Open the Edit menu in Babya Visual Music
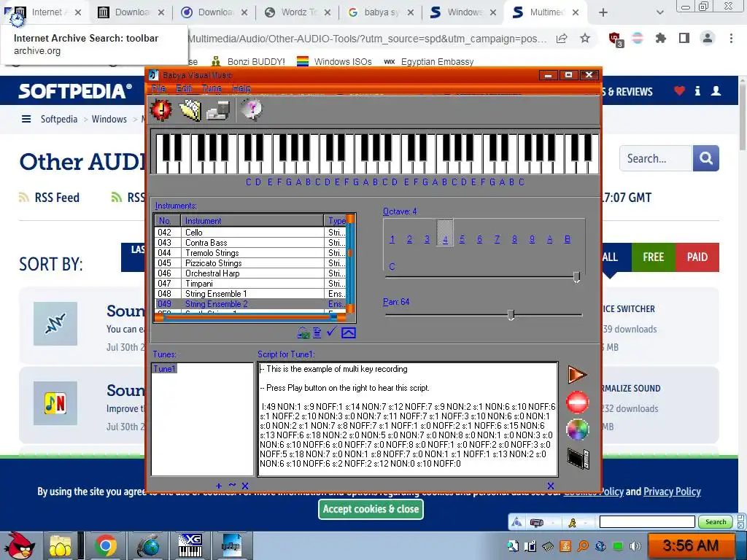Viewport: 747px width, 560px height. (x=184, y=88)
